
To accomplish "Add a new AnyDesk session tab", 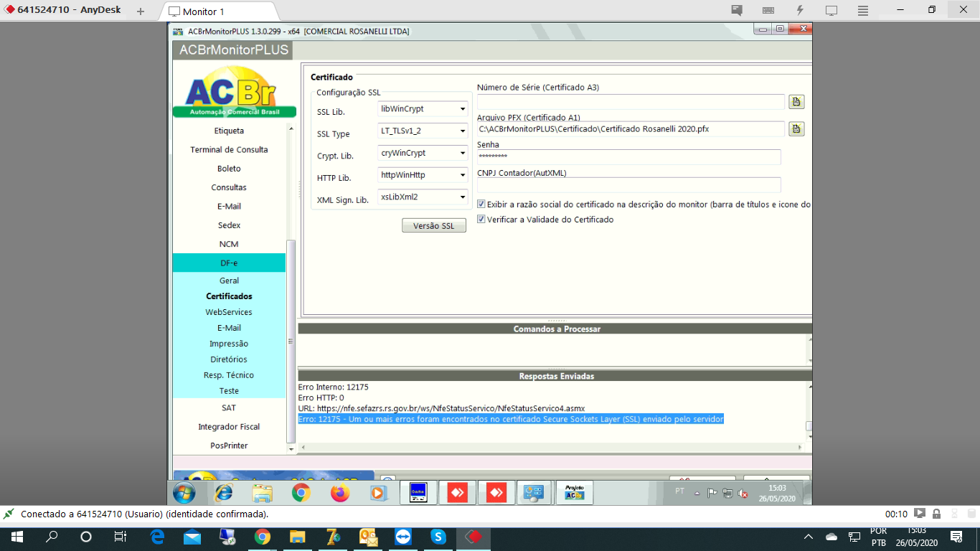I will click(x=141, y=11).
